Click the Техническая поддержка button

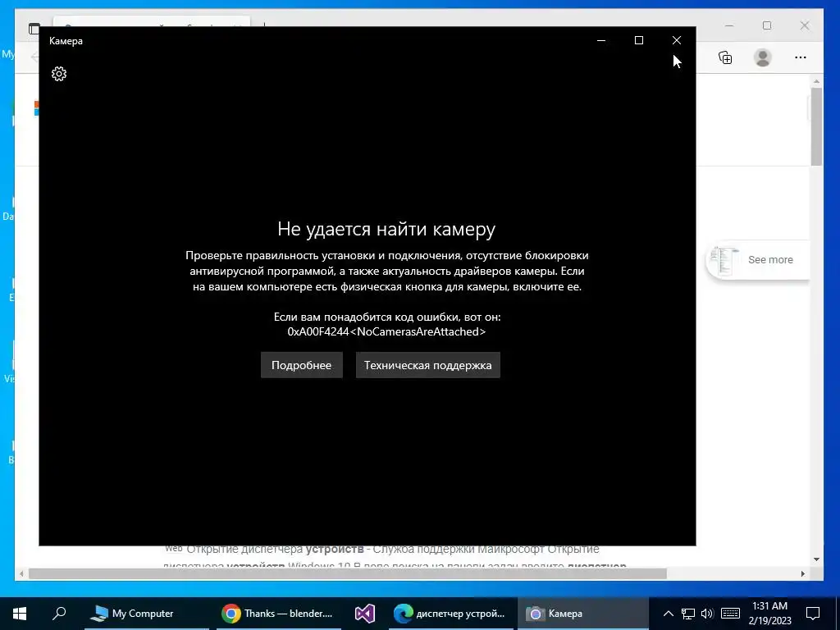point(428,365)
